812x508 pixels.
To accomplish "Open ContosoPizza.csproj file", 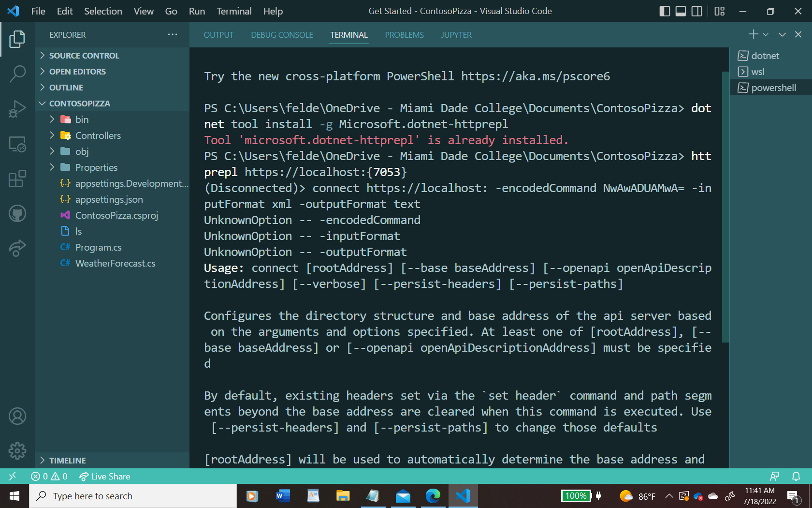I will tap(112, 215).
